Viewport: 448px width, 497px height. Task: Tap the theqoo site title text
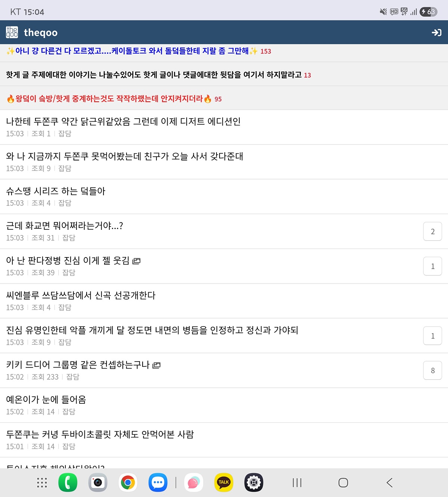[x=41, y=33]
